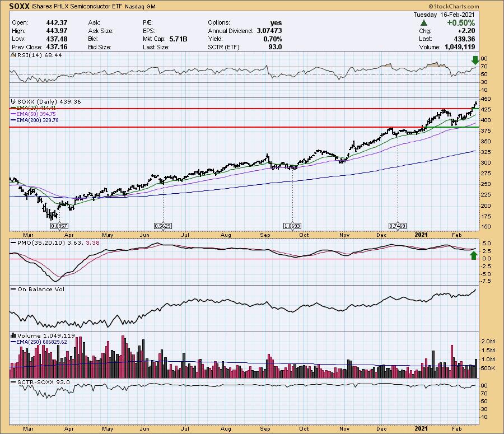Screen dimensions: 504x434
Task: Click the 0.7469 marker label
Action: pyautogui.click(x=398, y=226)
